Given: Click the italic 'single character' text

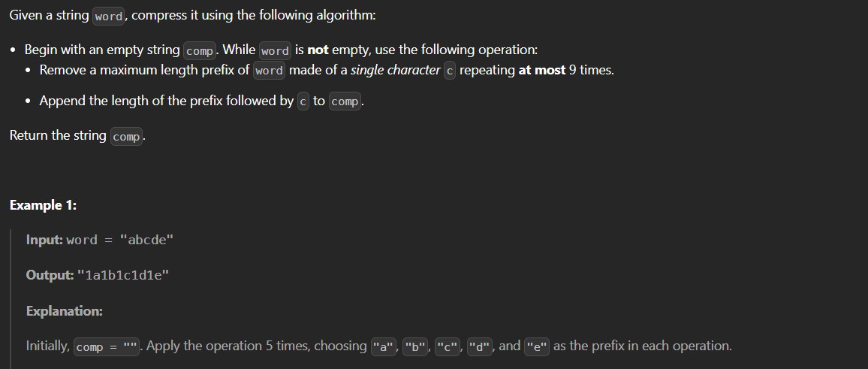Looking at the screenshot, I should click(x=396, y=70).
